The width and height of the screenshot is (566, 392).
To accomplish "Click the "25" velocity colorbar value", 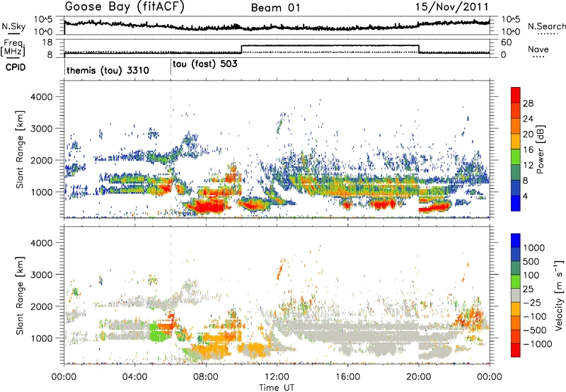I will pos(528,289).
